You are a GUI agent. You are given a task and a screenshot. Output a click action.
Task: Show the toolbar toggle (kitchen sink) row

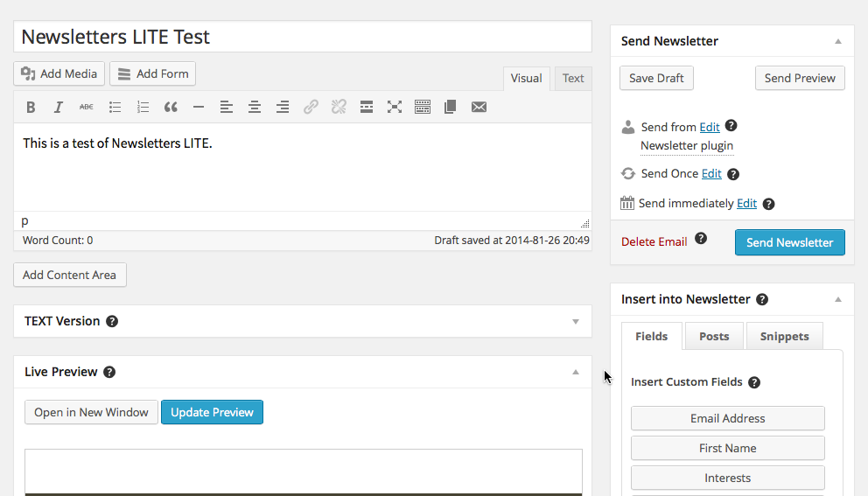tap(423, 108)
